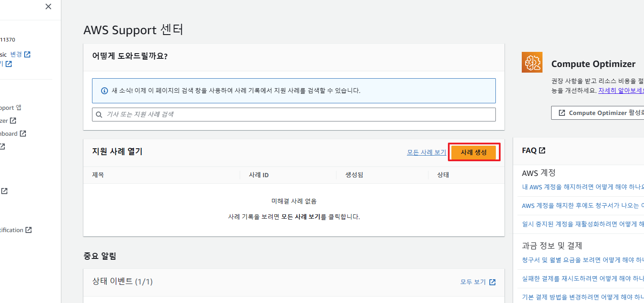
Task: Click the 사례 생성 button
Action: 474,152
